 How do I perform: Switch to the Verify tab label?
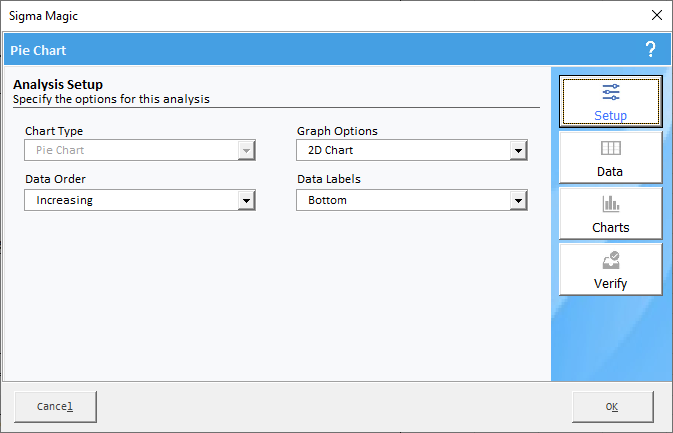(x=610, y=284)
